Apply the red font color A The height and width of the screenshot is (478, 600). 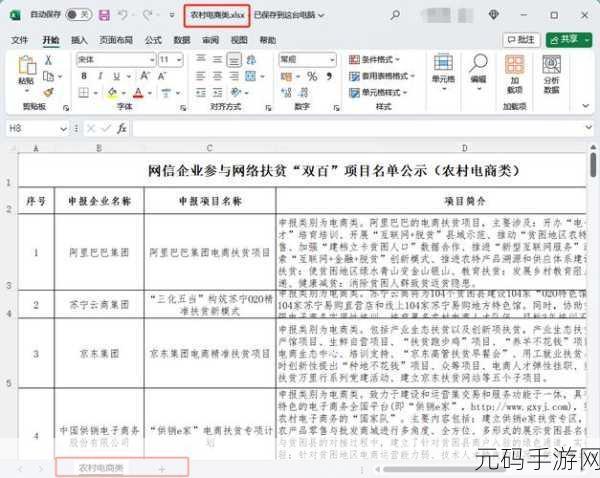click(x=139, y=93)
